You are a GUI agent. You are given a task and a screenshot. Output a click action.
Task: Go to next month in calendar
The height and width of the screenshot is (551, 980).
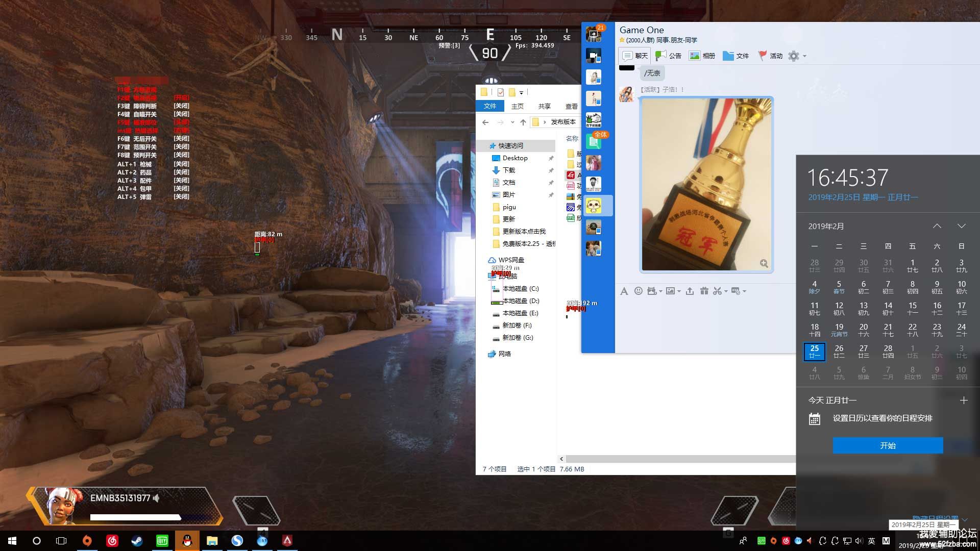pyautogui.click(x=962, y=226)
